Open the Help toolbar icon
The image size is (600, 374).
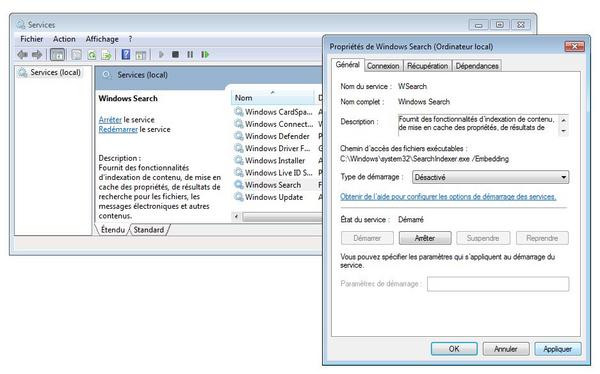coord(126,55)
